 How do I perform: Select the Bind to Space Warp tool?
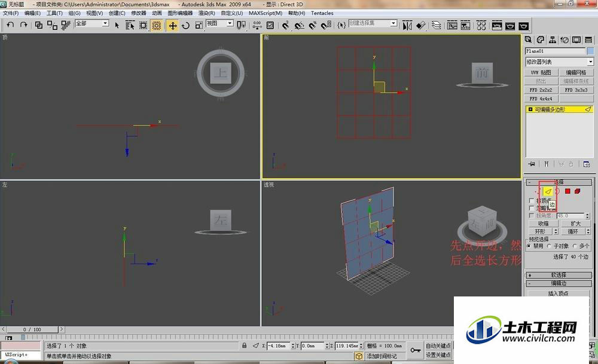(66, 25)
